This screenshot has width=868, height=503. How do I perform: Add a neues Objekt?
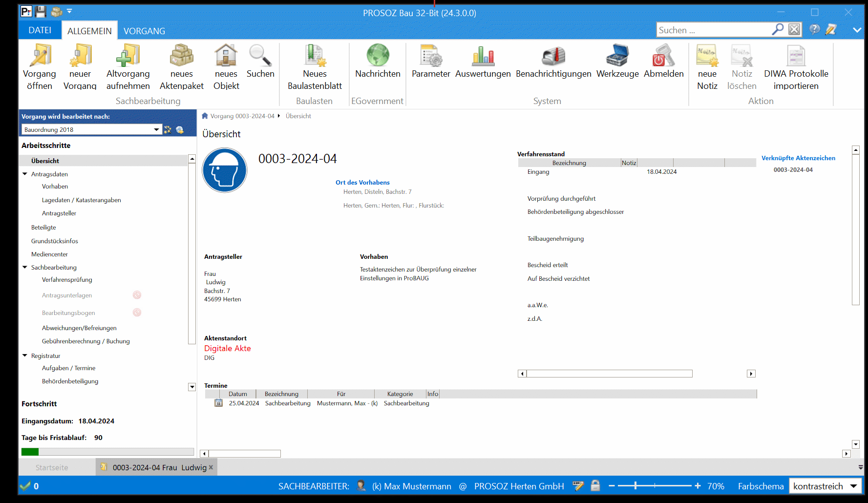point(226,67)
